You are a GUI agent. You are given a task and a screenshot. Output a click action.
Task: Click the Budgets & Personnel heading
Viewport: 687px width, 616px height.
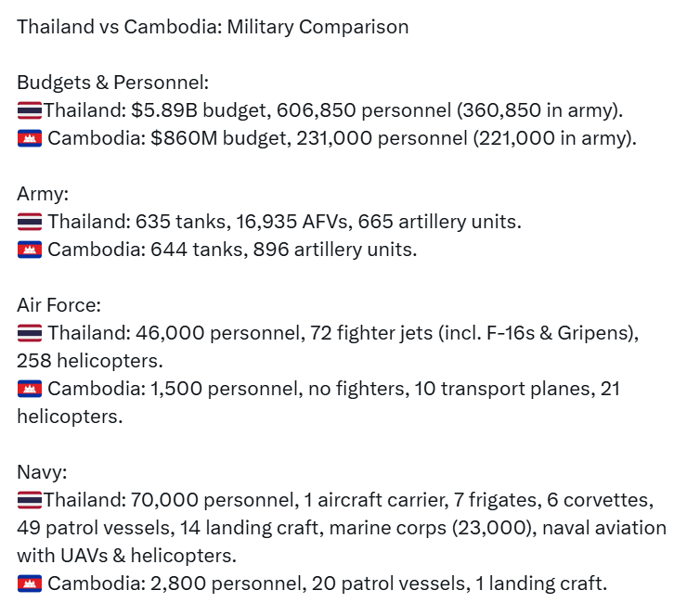point(113,83)
